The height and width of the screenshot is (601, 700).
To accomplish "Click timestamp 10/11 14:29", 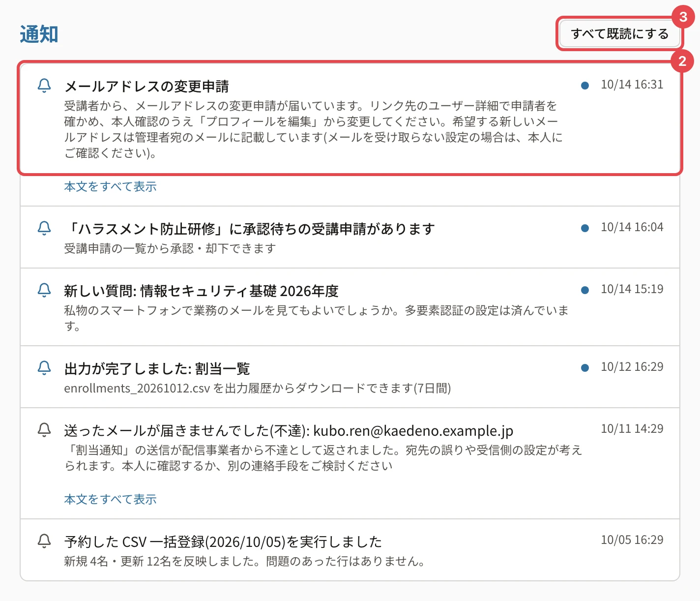I will [x=632, y=429].
